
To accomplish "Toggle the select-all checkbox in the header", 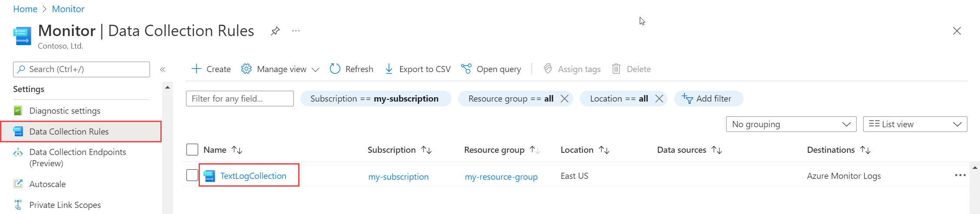I will coord(192,150).
